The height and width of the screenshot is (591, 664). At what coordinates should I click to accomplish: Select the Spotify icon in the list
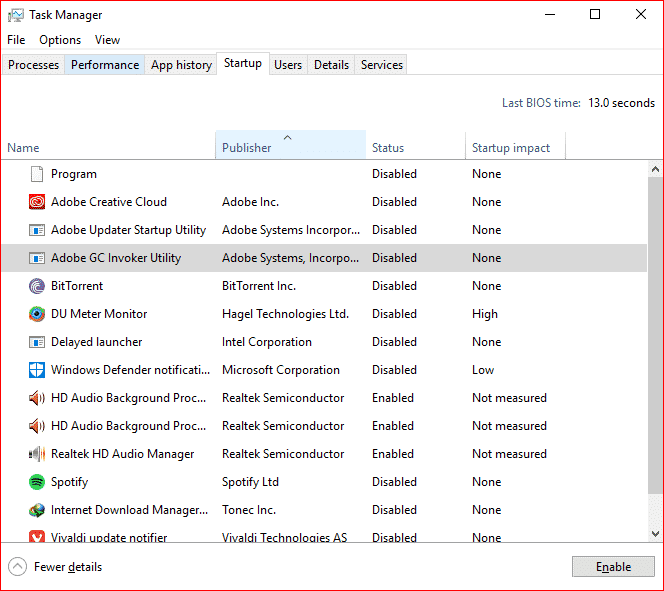pyautogui.click(x=37, y=482)
